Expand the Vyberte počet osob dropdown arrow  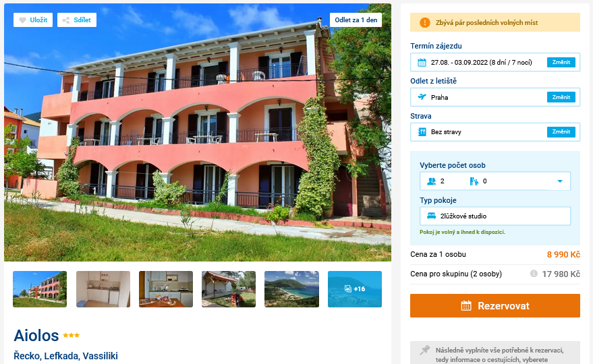[x=560, y=181]
